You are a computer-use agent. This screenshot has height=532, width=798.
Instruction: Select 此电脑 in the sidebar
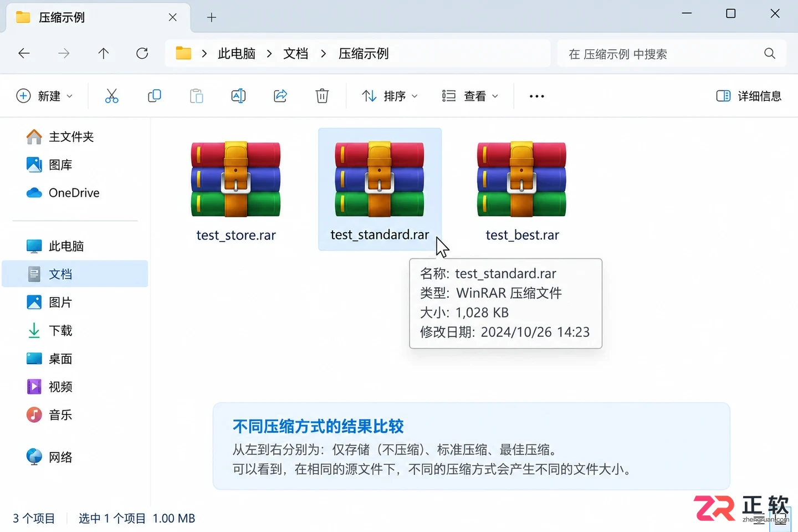[x=75, y=246]
